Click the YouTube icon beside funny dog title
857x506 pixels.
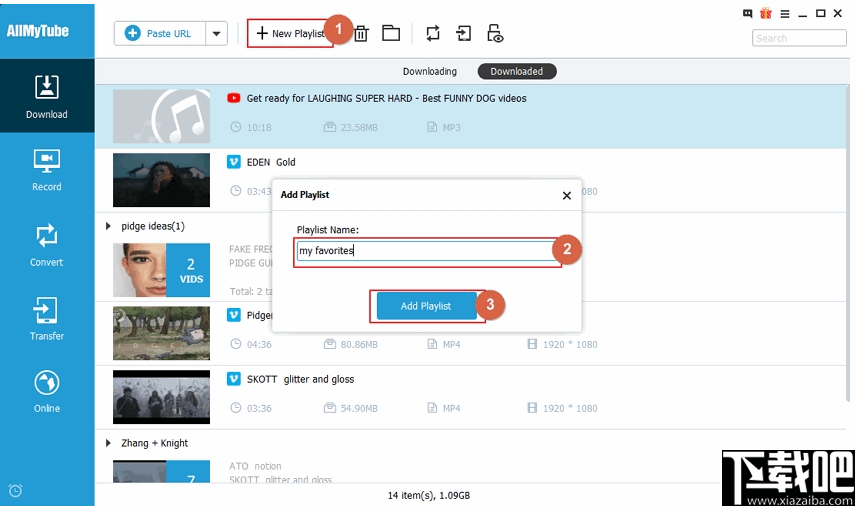234,98
